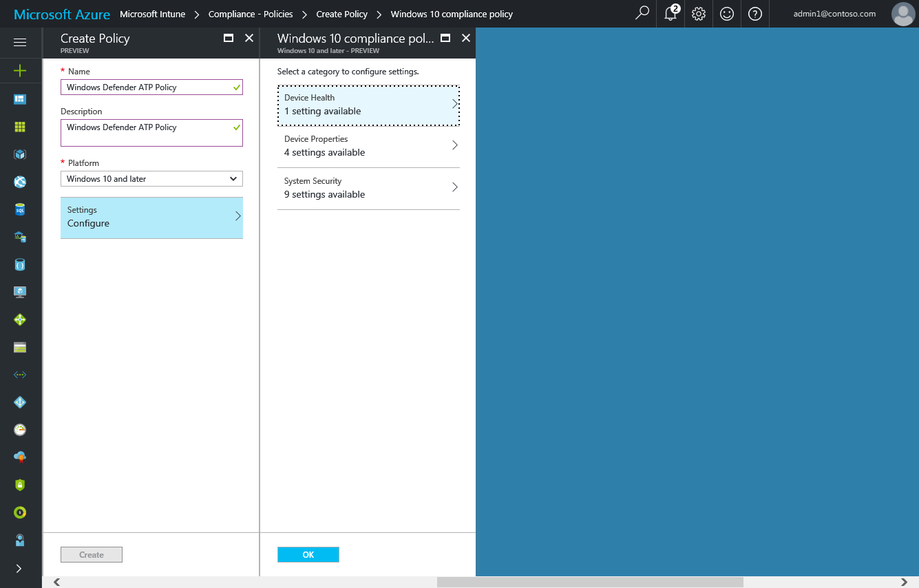Open Security Center green shield icon
The height and width of the screenshot is (588, 919).
click(20, 485)
